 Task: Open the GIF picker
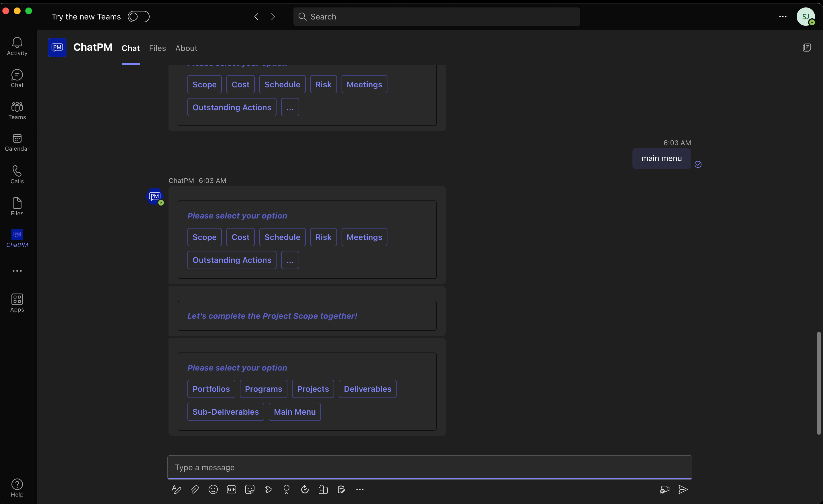232,489
